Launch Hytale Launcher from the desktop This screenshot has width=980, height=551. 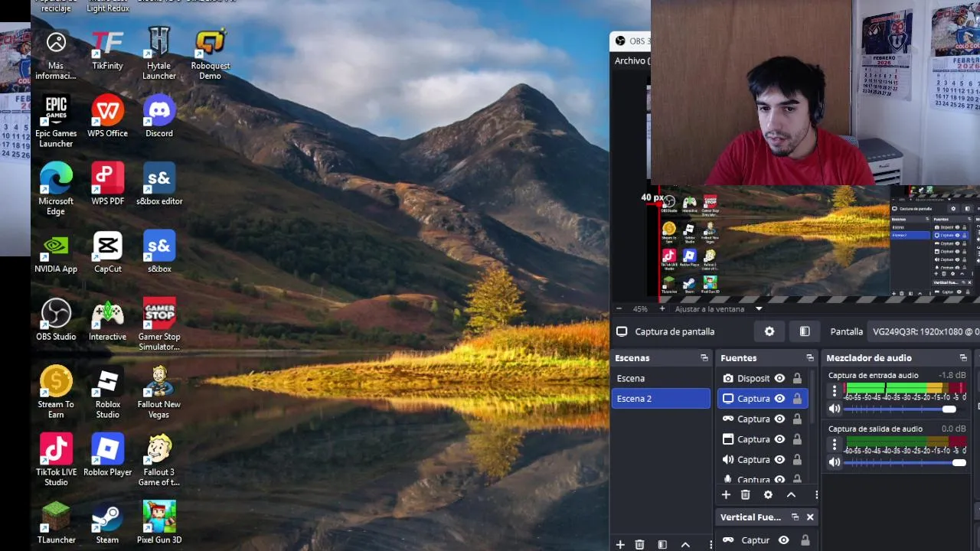(159, 55)
